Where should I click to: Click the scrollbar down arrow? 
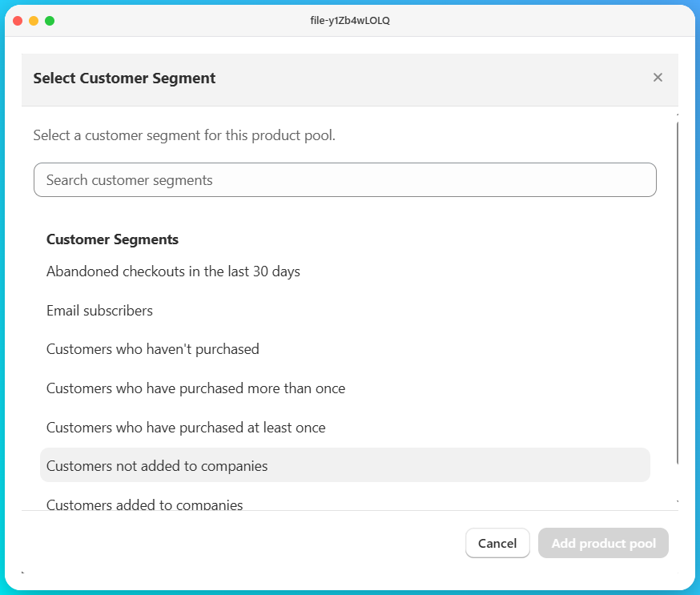tap(678, 502)
